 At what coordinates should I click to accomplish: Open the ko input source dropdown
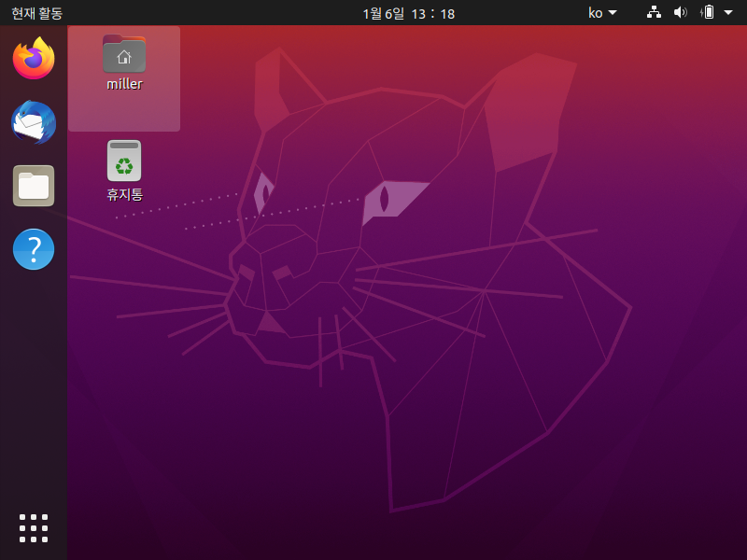[x=602, y=13]
